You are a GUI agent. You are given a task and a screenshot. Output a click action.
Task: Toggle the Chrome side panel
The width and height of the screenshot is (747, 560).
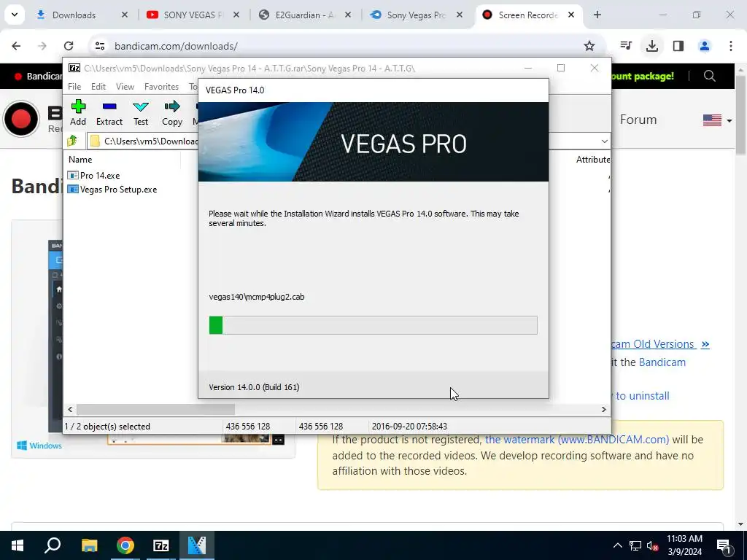pos(678,46)
